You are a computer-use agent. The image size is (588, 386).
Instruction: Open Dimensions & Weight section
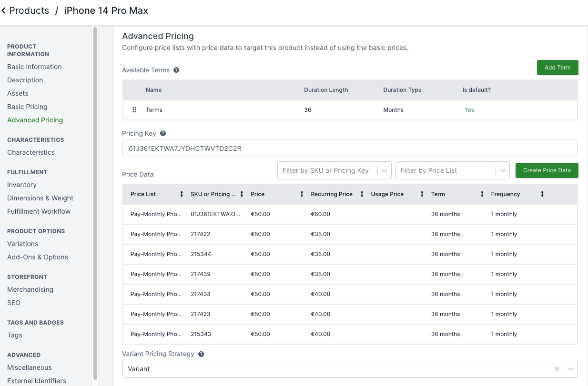tap(40, 198)
